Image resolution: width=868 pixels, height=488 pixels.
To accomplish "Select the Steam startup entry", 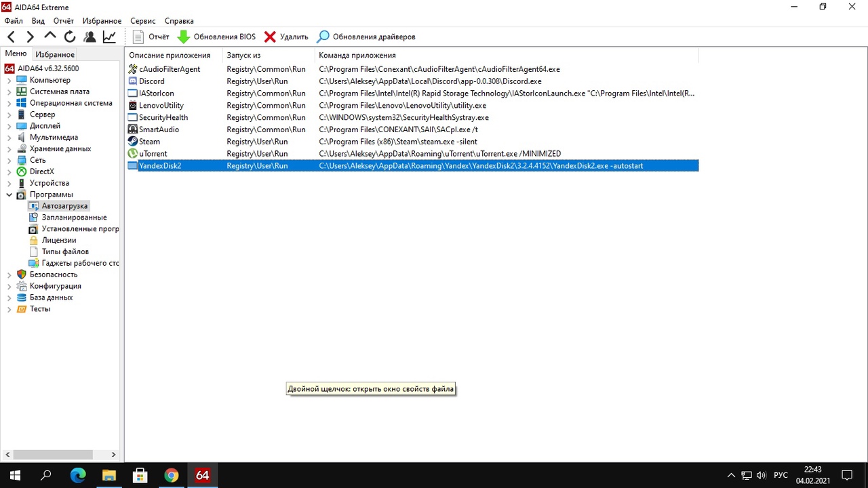I will (x=412, y=142).
